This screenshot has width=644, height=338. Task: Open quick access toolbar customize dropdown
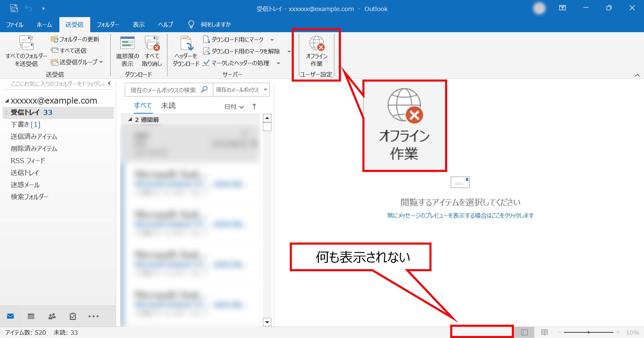pyautogui.click(x=43, y=8)
